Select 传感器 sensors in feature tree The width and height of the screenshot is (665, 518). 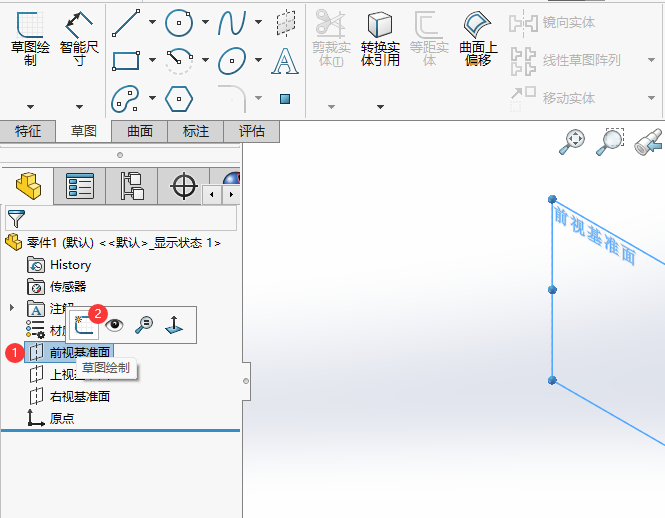coord(57,287)
